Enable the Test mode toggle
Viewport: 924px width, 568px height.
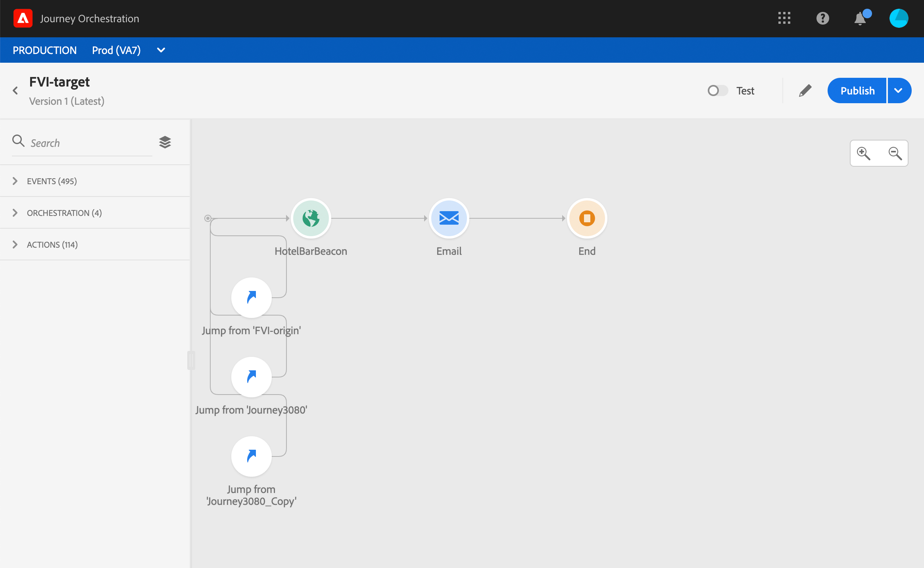[717, 90]
